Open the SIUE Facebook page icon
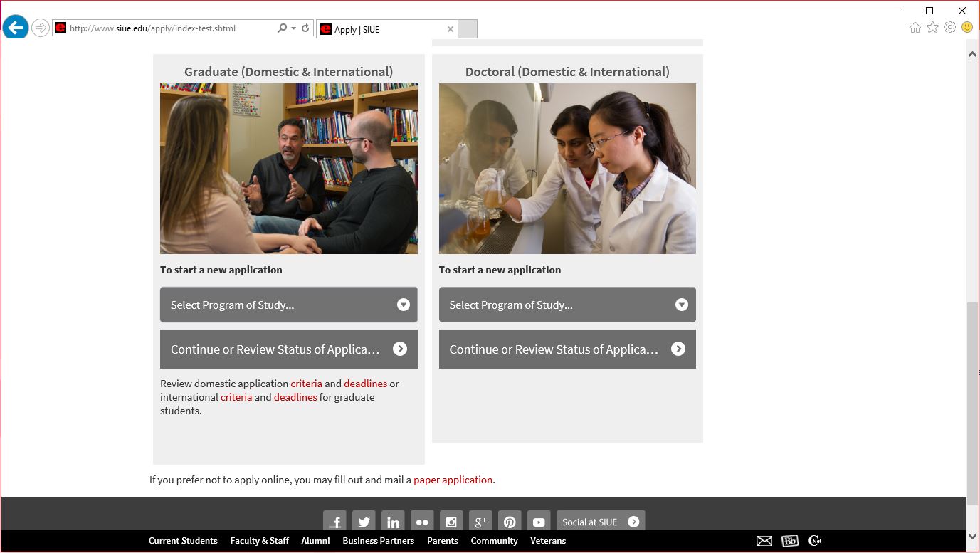This screenshot has height=553, width=980. 334,522
